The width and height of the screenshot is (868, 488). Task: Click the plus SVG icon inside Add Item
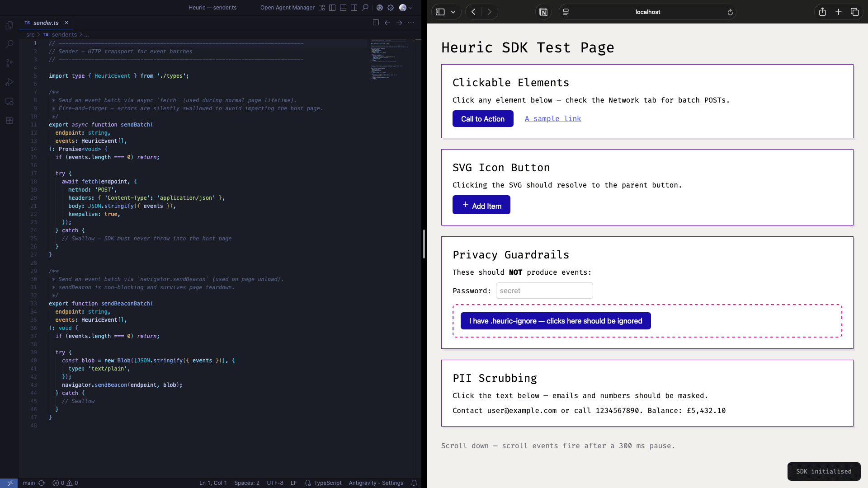466,205
